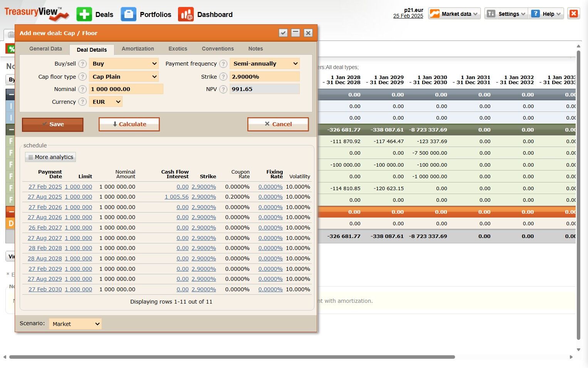This screenshot has height=368, width=588.
Task: Click fixing rate link in 27 Feb 2025 row
Action: coord(270,187)
